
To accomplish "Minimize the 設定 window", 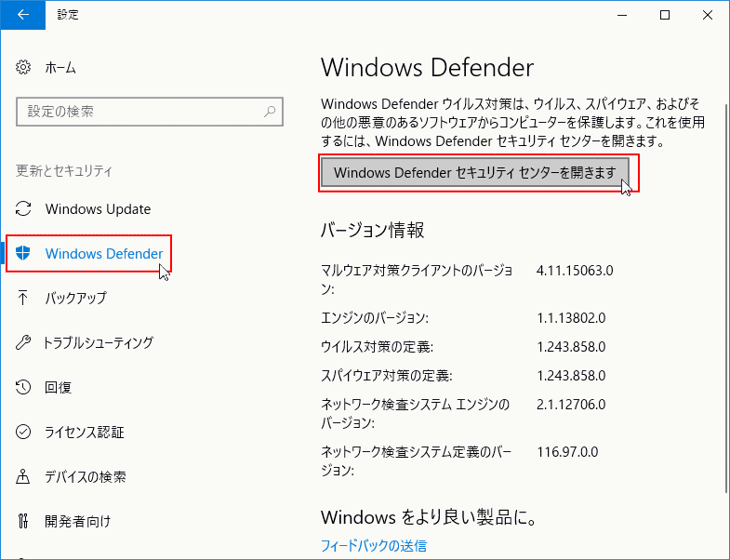I will coord(622,15).
